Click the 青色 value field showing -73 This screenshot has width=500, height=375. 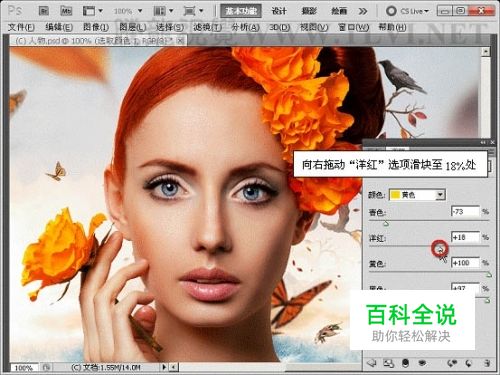tap(465, 211)
